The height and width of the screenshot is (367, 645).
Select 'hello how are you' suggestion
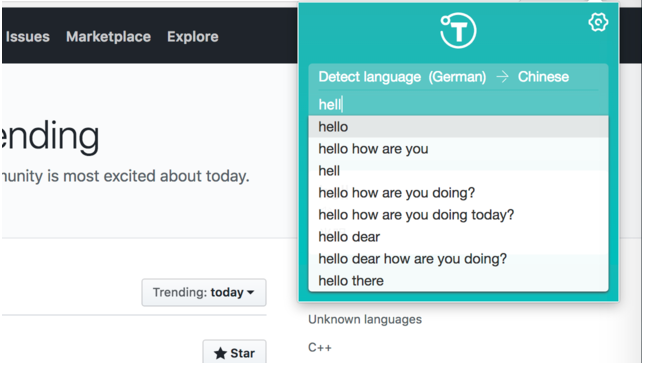pos(458,149)
